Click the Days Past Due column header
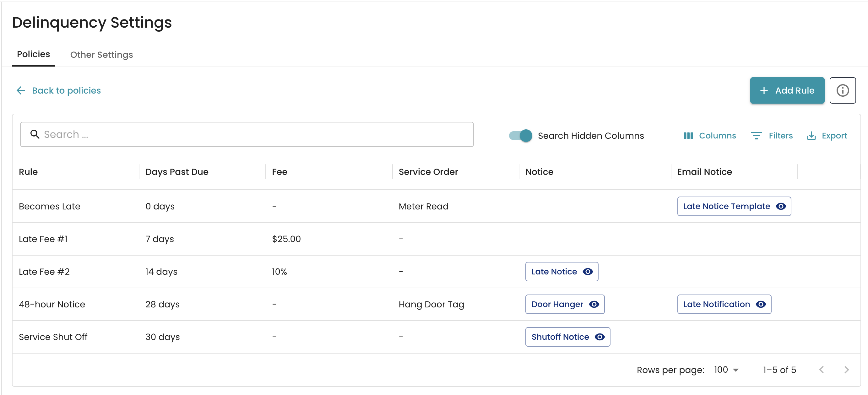The height and width of the screenshot is (395, 868). click(x=176, y=172)
